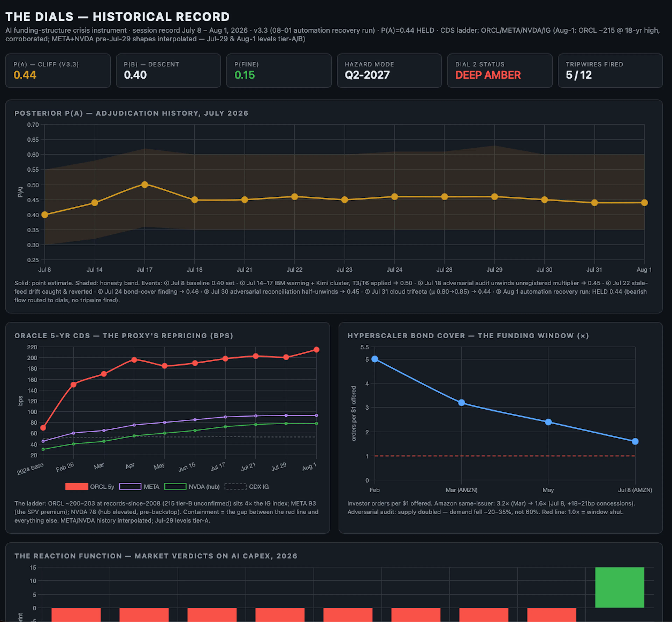Click the May bond cover data point

(548, 422)
